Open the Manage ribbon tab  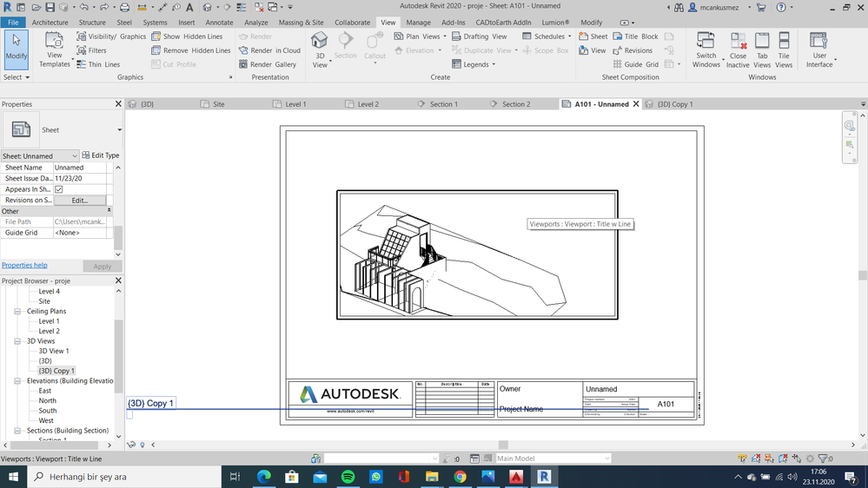pos(418,23)
